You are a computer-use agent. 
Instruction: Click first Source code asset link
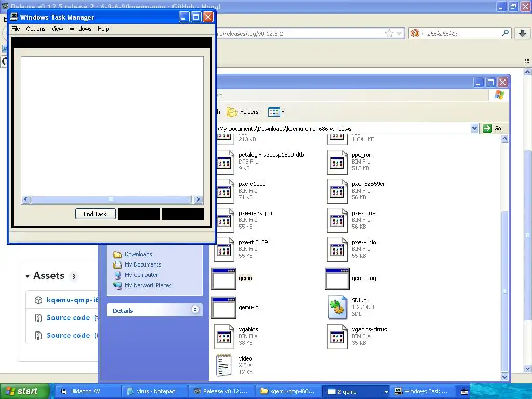click(68, 317)
